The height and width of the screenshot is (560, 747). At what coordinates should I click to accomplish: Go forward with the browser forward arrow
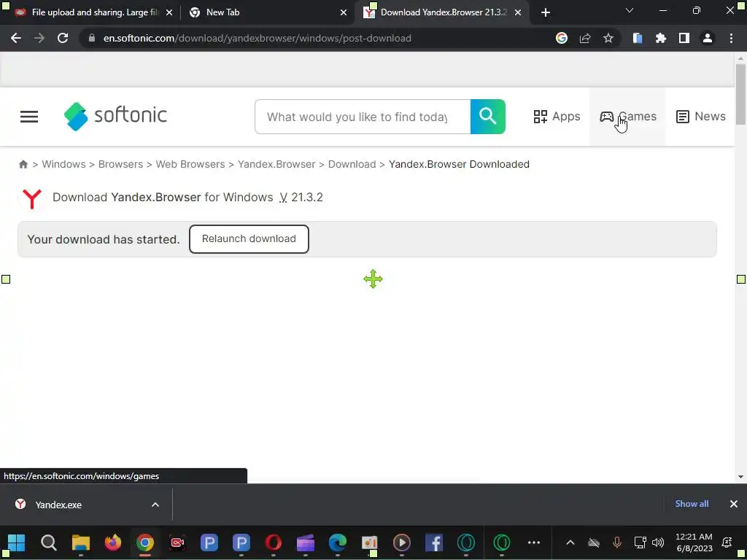(x=39, y=38)
